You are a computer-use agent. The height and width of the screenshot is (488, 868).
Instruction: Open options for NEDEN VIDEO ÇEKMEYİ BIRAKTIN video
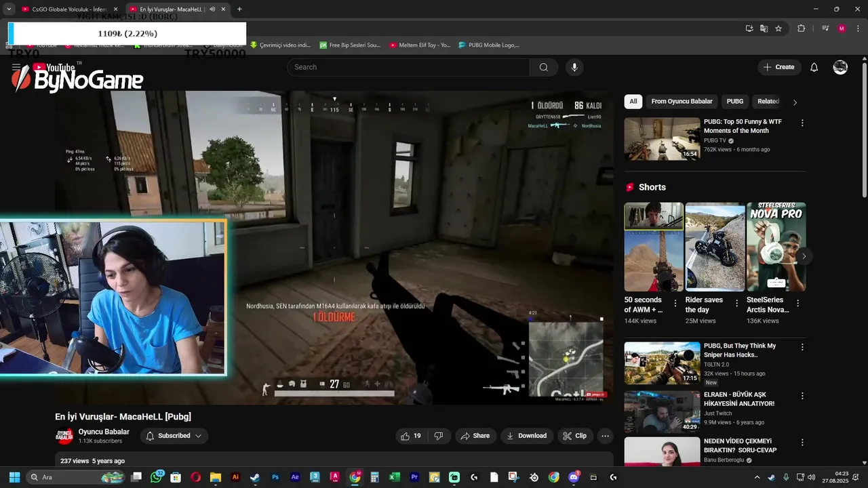pos(802,443)
